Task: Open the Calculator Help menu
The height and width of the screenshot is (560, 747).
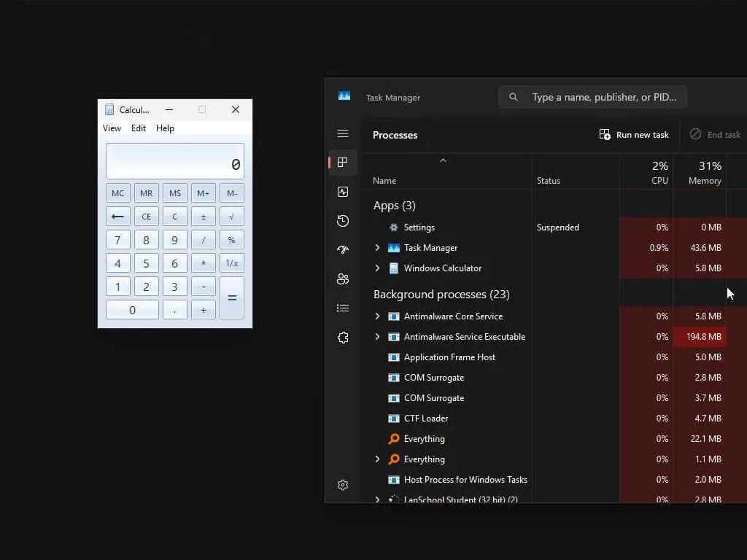Action: pos(166,128)
